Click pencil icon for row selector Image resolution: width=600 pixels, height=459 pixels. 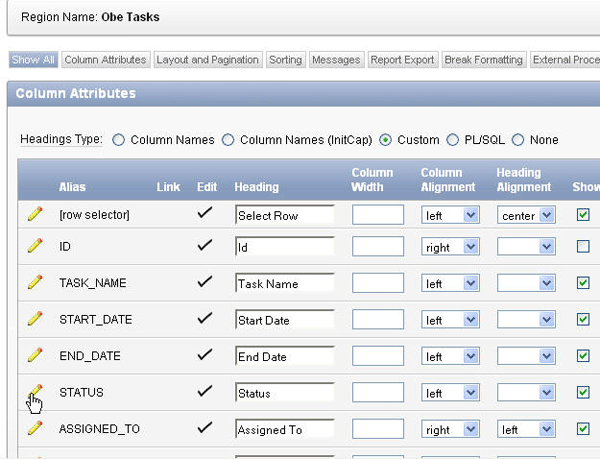(35, 213)
